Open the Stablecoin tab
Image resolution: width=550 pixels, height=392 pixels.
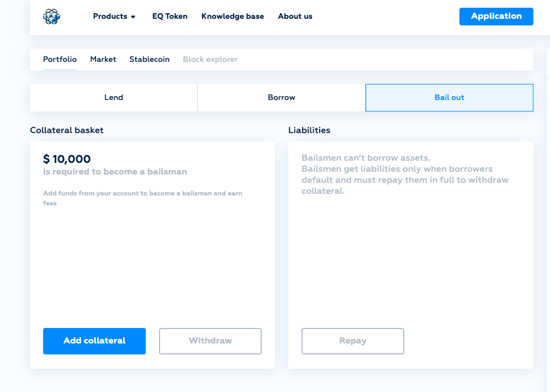pyautogui.click(x=150, y=59)
